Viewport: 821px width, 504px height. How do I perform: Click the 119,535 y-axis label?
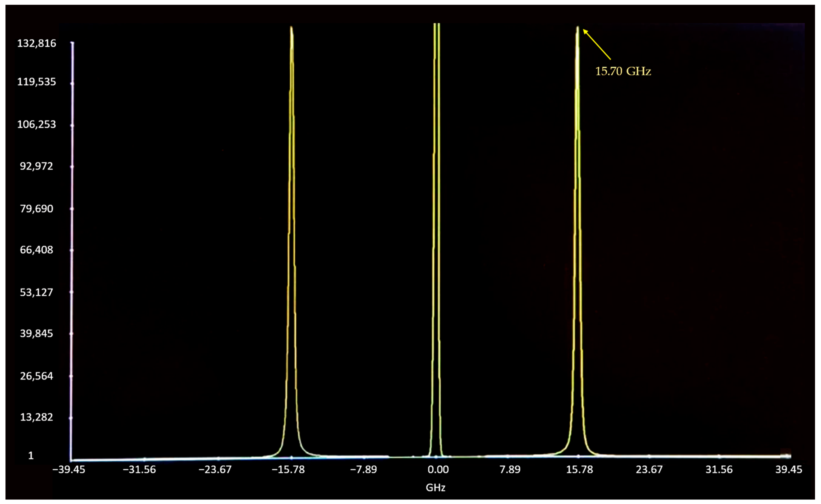coord(37,82)
